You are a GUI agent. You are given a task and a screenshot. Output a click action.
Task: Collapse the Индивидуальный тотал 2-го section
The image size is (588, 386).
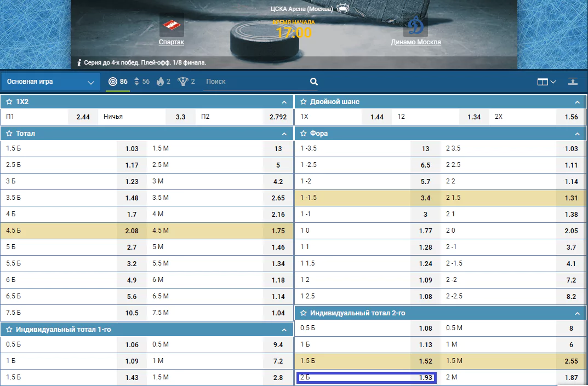point(577,313)
